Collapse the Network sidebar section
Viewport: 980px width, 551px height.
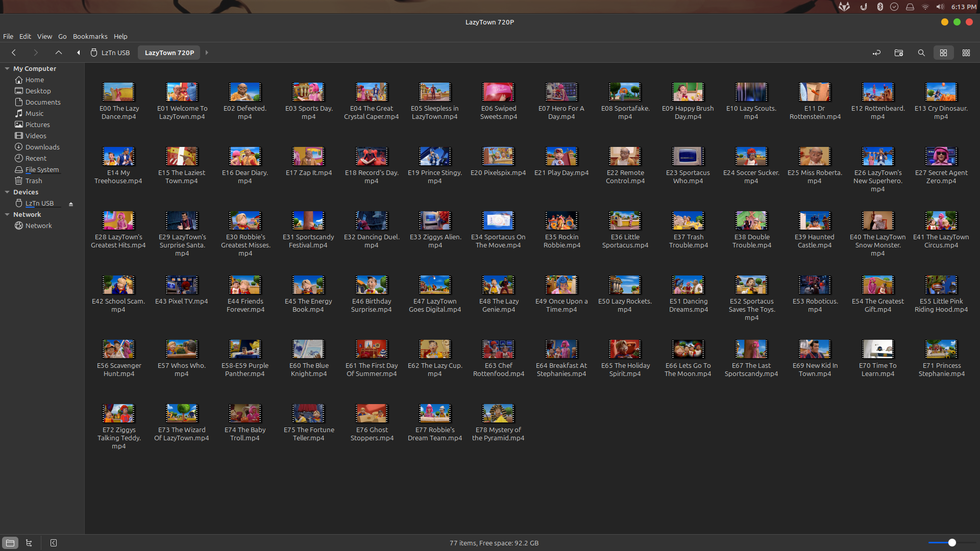pyautogui.click(x=7, y=214)
